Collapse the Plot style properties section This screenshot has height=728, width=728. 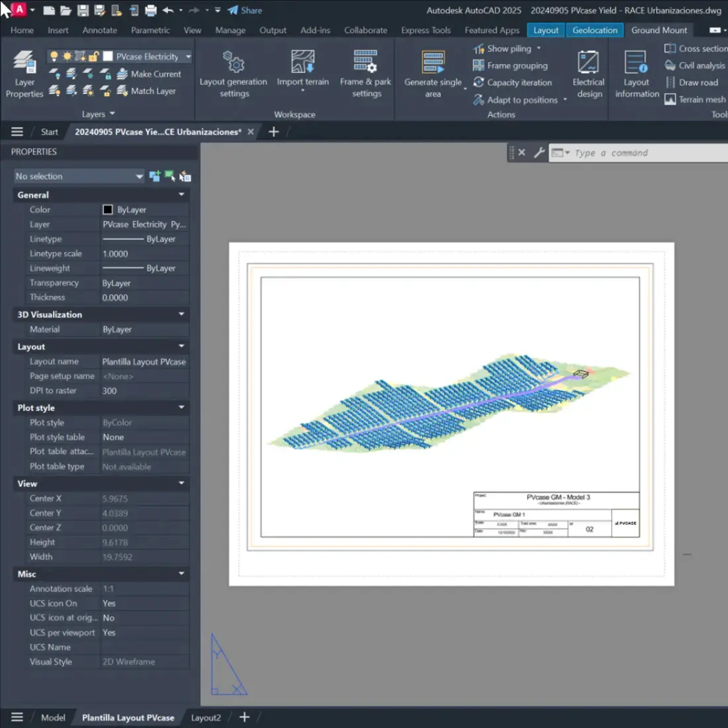[181, 408]
